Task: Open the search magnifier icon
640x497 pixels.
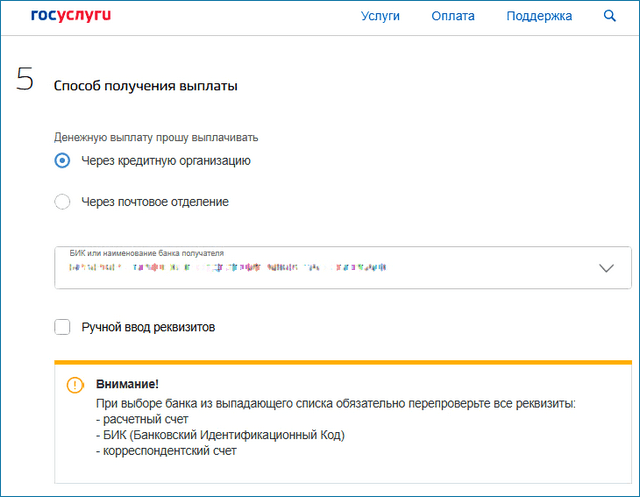Action: point(609,16)
